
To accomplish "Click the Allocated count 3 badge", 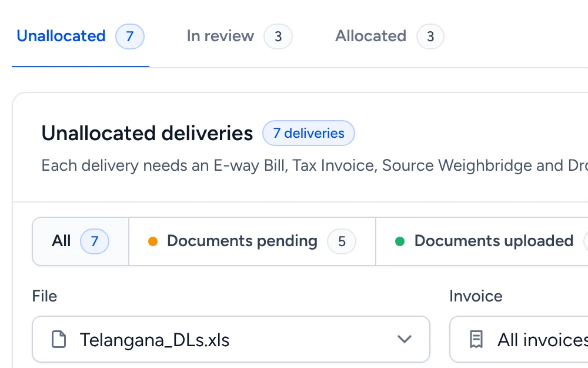I will click(430, 37).
